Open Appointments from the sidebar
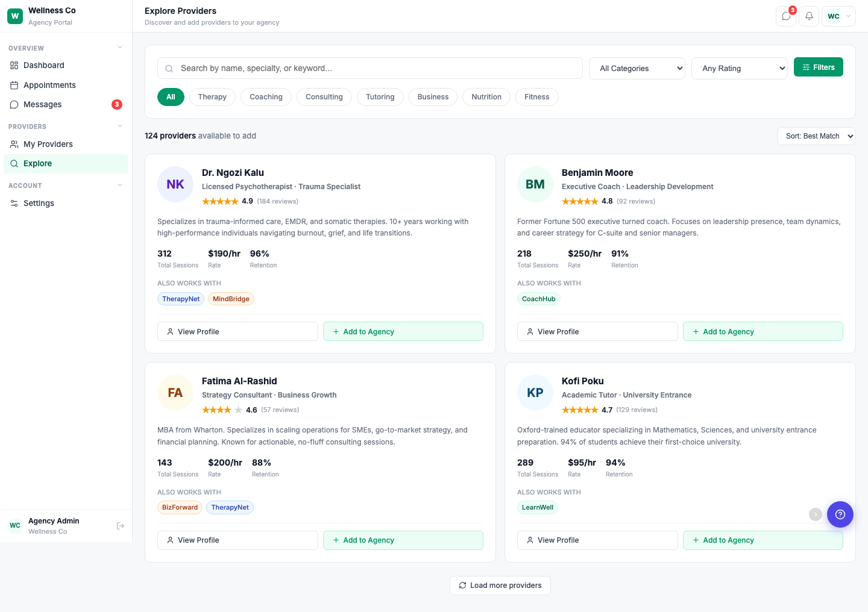 [x=49, y=85]
